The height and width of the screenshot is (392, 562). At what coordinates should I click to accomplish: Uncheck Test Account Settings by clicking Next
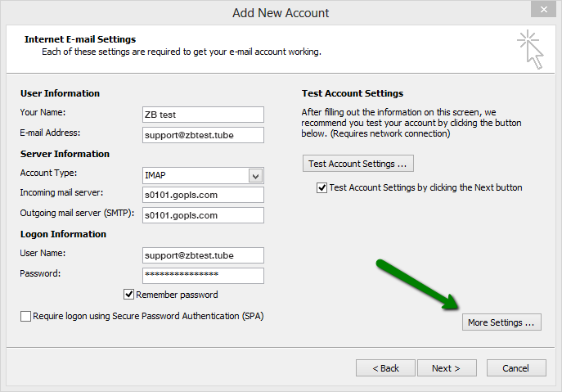321,187
